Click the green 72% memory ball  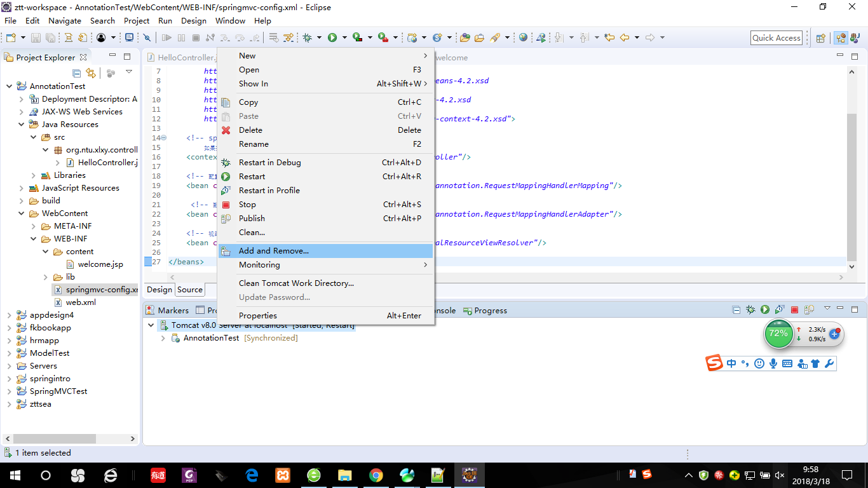pos(778,334)
